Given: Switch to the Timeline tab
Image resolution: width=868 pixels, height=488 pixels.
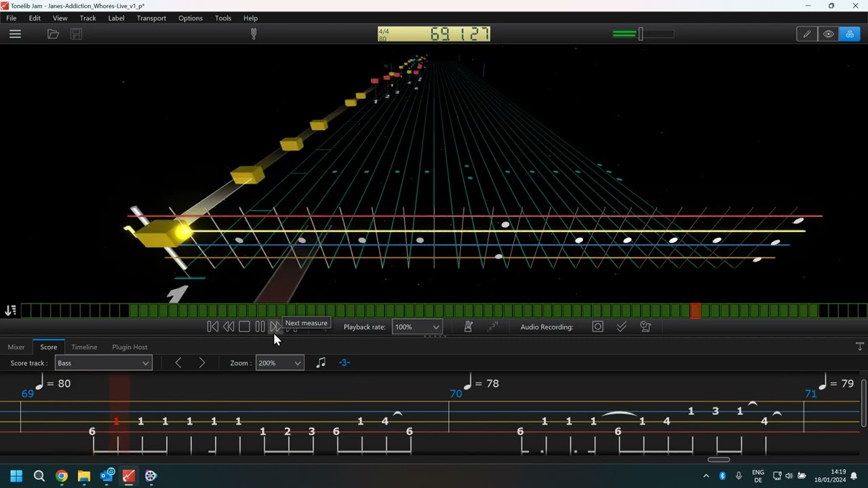Looking at the screenshot, I should point(84,347).
